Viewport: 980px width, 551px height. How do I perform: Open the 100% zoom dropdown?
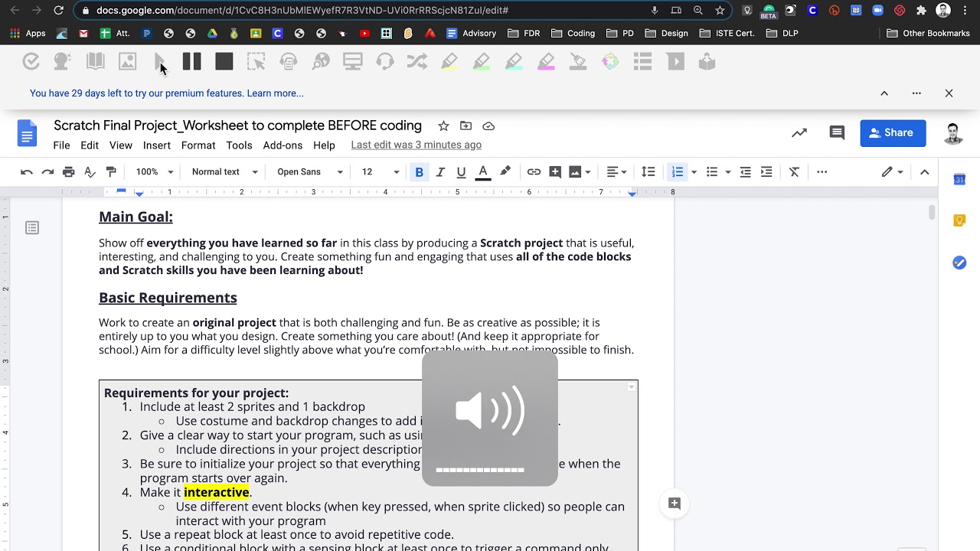click(x=155, y=172)
